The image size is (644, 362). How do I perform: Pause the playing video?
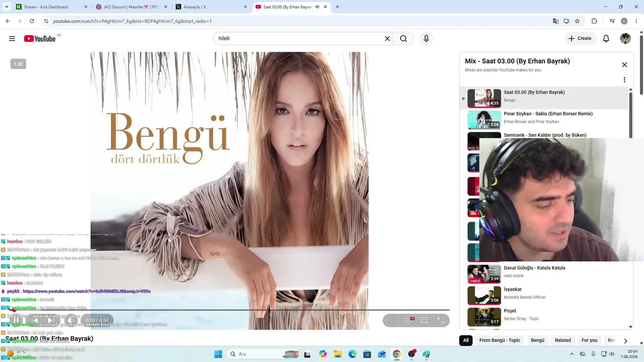(x=17, y=320)
